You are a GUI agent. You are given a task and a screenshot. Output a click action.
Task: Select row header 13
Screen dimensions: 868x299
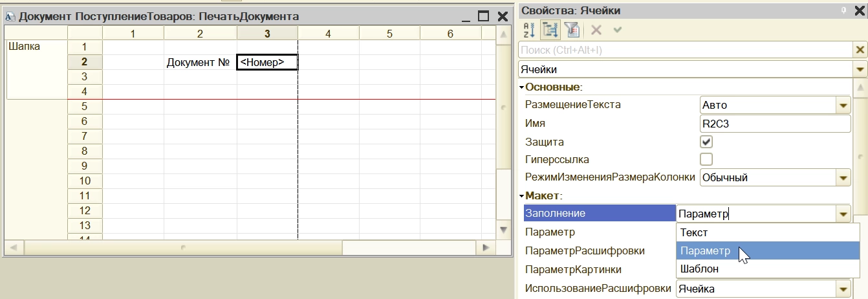point(85,225)
